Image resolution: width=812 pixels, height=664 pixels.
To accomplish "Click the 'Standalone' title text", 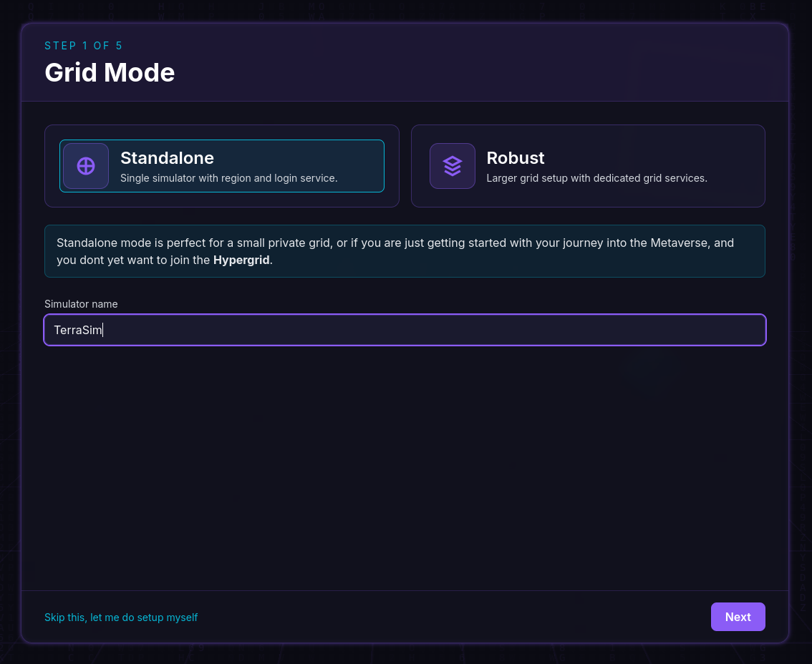I will [x=168, y=158].
